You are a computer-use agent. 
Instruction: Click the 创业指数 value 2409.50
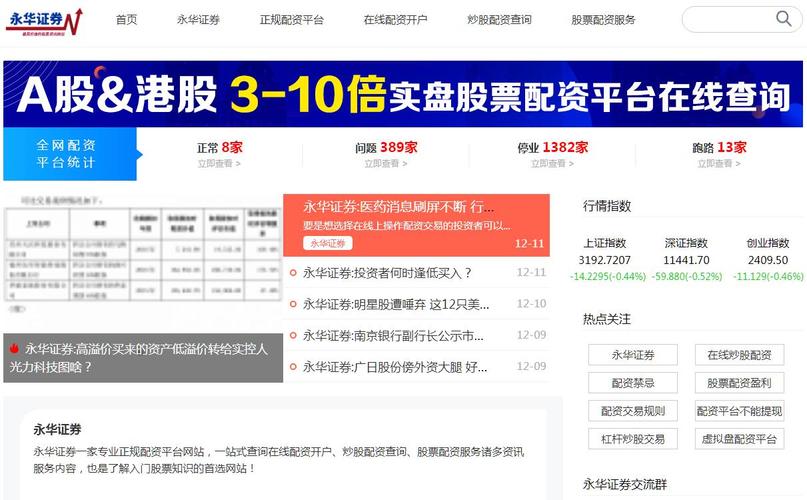(x=768, y=260)
